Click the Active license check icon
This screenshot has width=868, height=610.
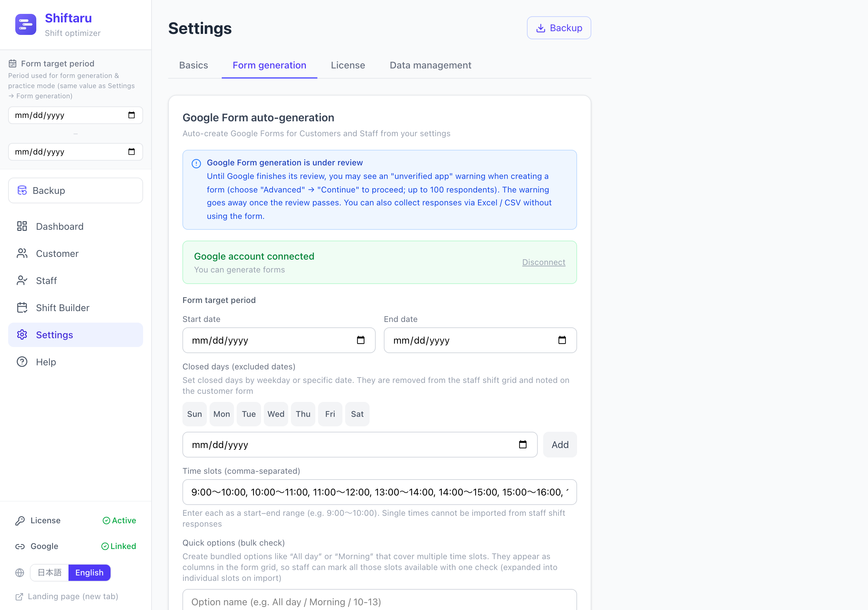pos(106,521)
